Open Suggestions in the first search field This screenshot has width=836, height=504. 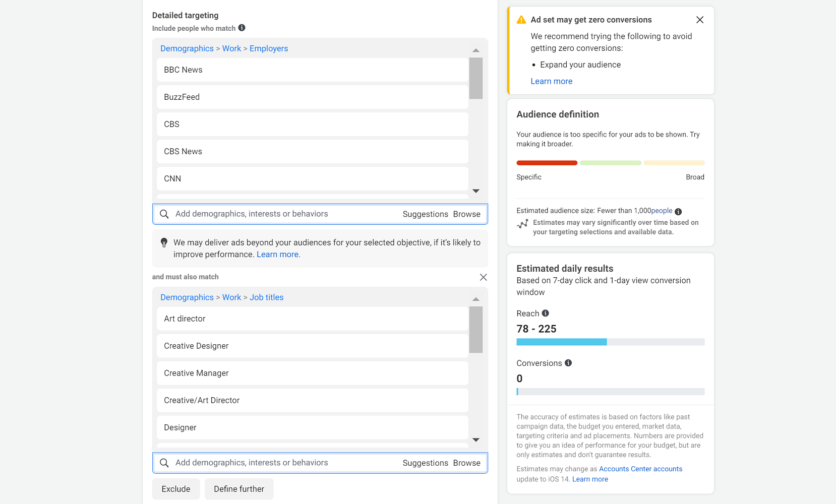[x=425, y=214]
